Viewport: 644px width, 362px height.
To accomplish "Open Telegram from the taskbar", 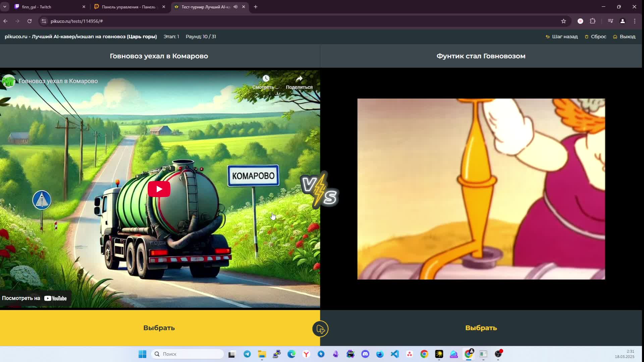I will tap(247, 354).
